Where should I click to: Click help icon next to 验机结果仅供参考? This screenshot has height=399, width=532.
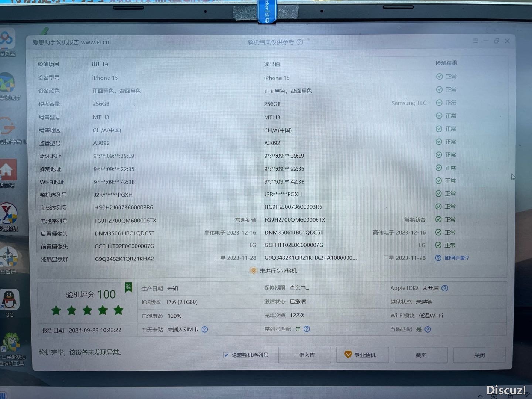[300, 42]
